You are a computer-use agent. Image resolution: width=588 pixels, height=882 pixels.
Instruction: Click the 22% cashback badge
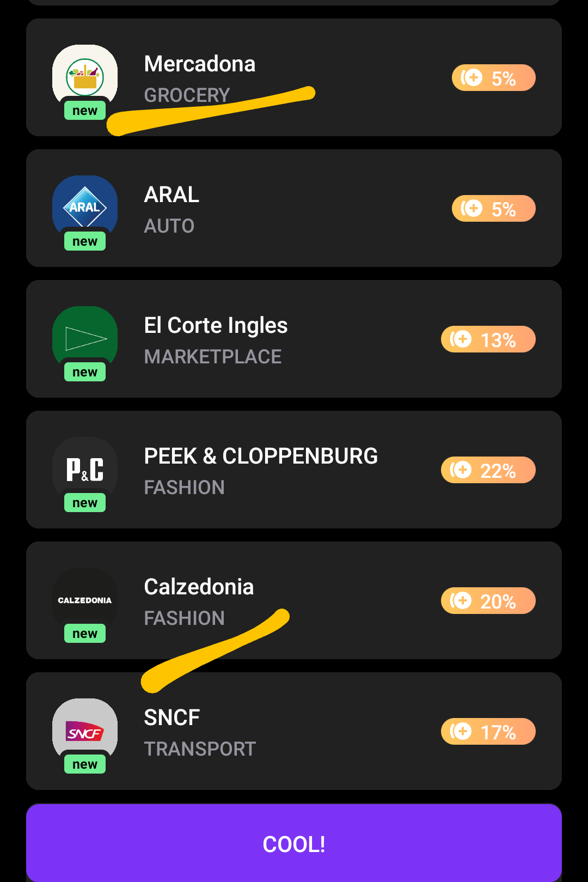(488, 470)
